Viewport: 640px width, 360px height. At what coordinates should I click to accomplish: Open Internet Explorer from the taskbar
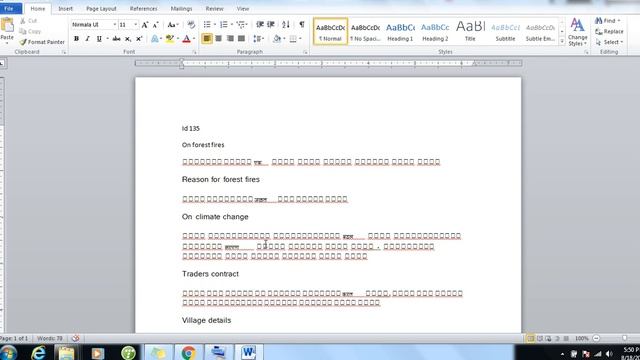[38, 352]
